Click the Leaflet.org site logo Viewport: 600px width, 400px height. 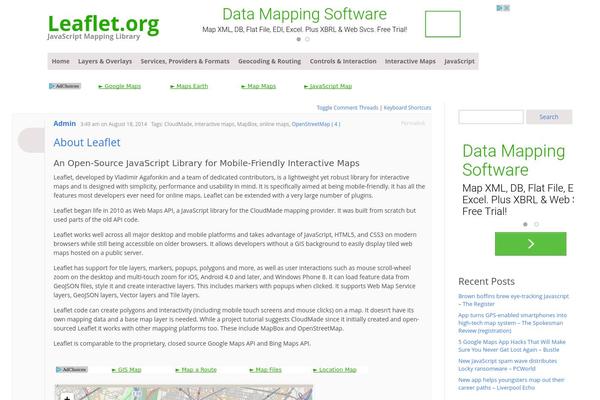tap(103, 24)
